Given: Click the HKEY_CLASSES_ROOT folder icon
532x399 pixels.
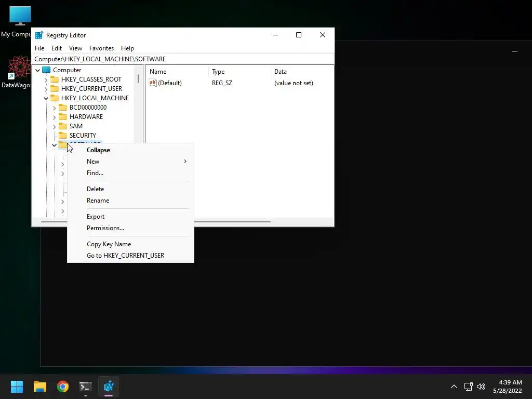Looking at the screenshot, I should [x=54, y=79].
